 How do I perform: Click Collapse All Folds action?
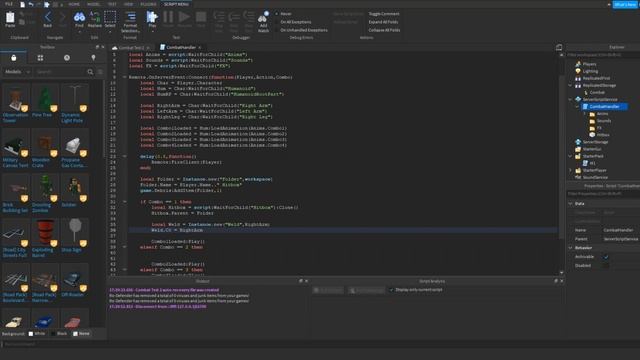pyautogui.click(x=384, y=30)
